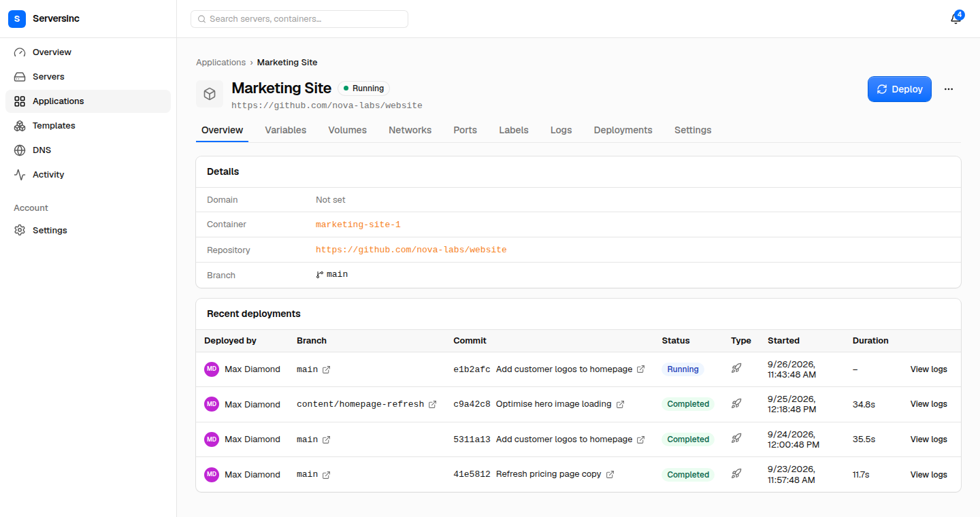Switch to the Variables tab
The width and height of the screenshot is (980, 517).
tap(286, 130)
